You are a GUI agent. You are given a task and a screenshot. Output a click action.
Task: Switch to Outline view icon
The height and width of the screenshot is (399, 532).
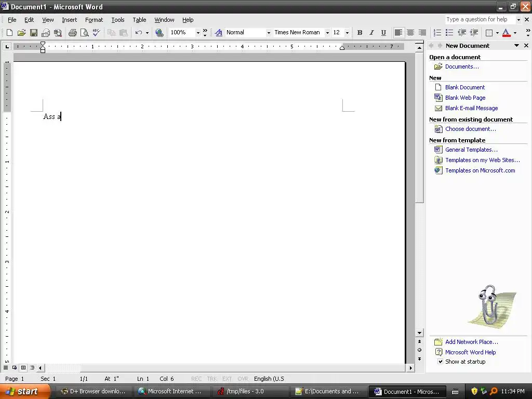32,367
